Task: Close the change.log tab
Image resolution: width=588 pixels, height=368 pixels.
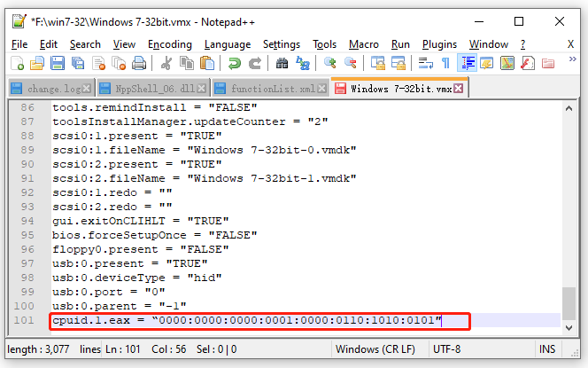Action: 87,89
